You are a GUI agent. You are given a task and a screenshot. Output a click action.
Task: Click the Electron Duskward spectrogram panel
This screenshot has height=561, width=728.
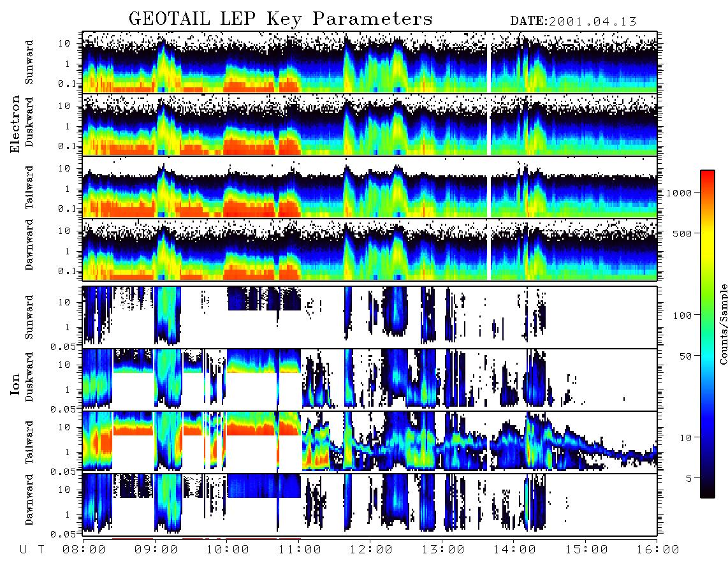coord(370,124)
